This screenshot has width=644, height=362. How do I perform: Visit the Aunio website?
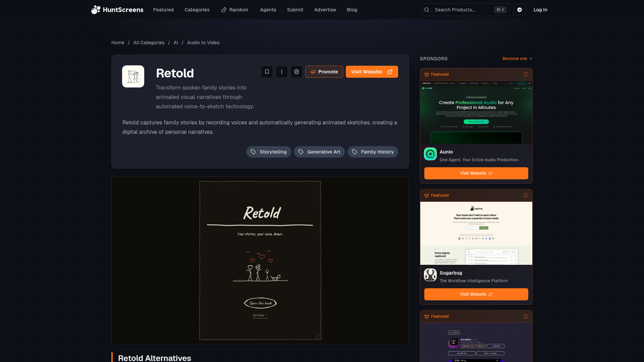[x=476, y=173]
